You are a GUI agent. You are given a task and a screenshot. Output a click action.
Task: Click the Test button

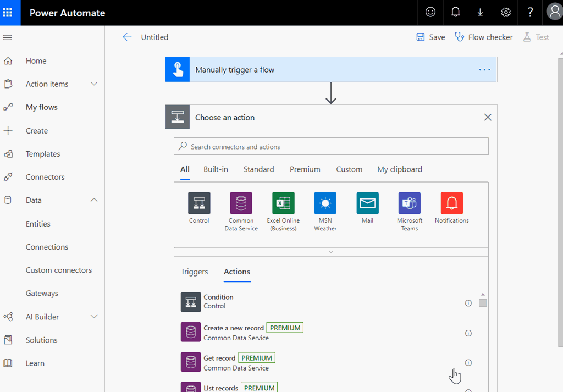(x=536, y=37)
